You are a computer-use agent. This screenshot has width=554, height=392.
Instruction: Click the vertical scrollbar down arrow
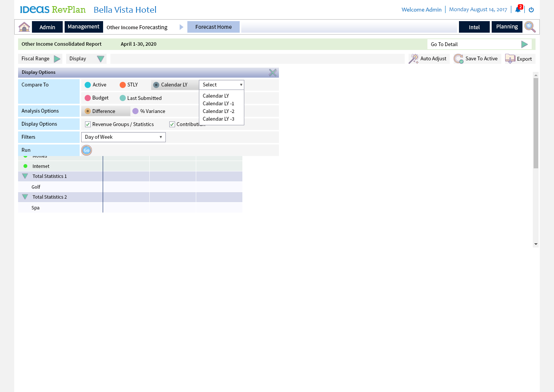click(x=536, y=244)
